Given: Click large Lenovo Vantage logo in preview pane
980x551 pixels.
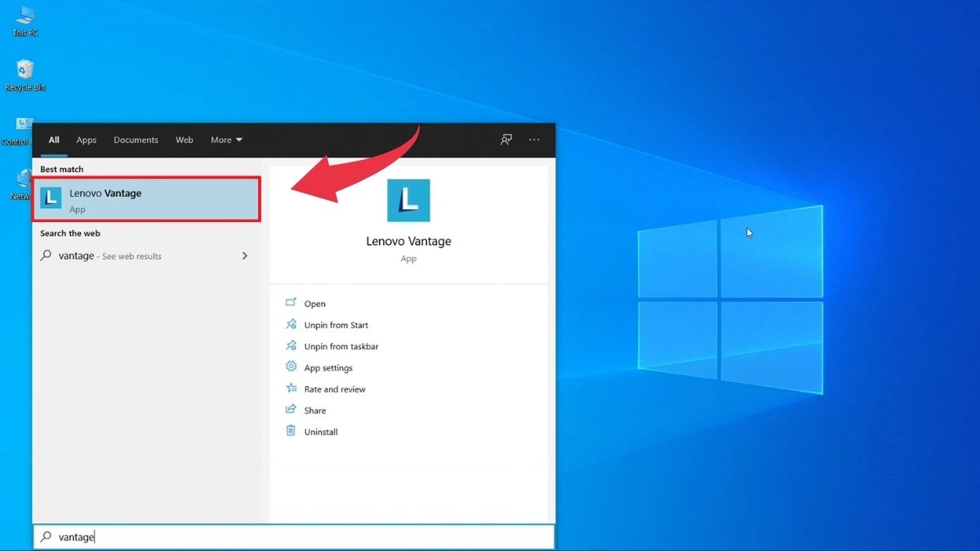Looking at the screenshot, I should click(408, 201).
